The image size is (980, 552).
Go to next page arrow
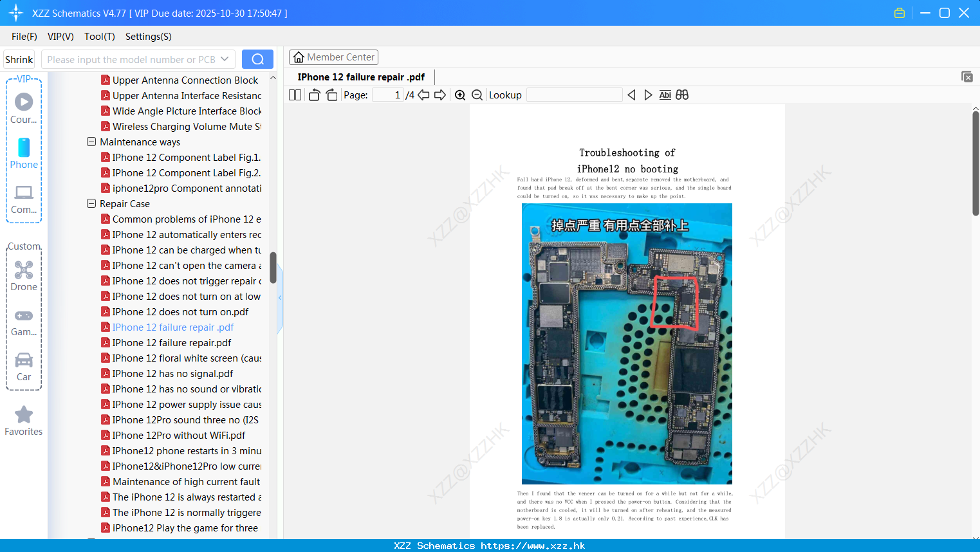pyautogui.click(x=440, y=95)
